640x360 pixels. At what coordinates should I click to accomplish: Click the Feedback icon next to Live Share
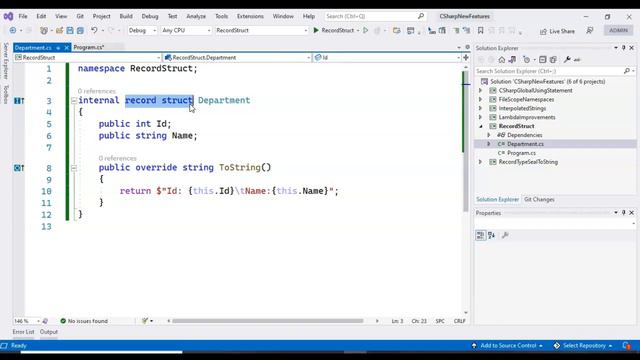click(590, 31)
